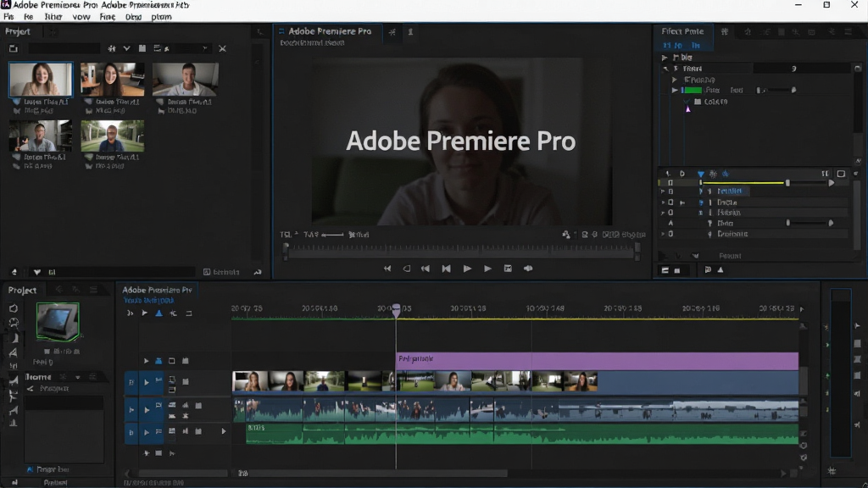Toggle the checkbox on the Dreila effect row
Viewport: 868px width, 488px height.
[x=670, y=202]
